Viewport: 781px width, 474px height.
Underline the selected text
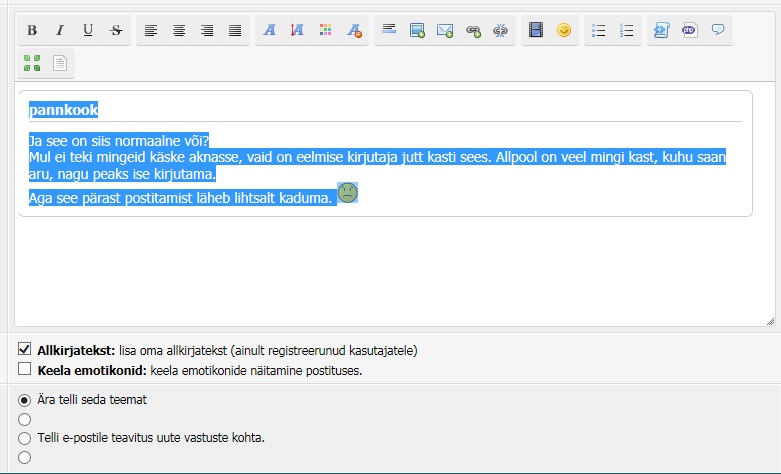88,31
